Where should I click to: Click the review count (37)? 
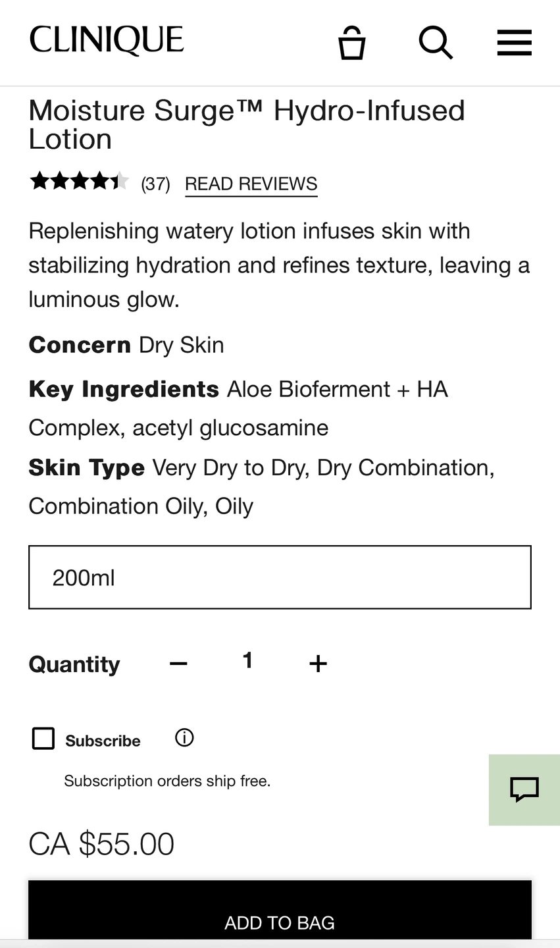coord(155,184)
